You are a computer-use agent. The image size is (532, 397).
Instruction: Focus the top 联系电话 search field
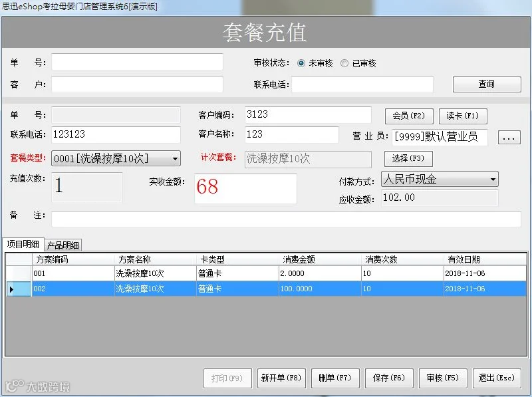(362, 84)
